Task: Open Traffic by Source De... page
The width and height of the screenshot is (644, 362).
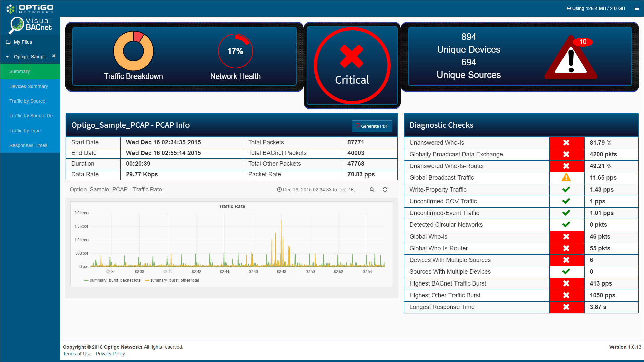Action: 30,116
